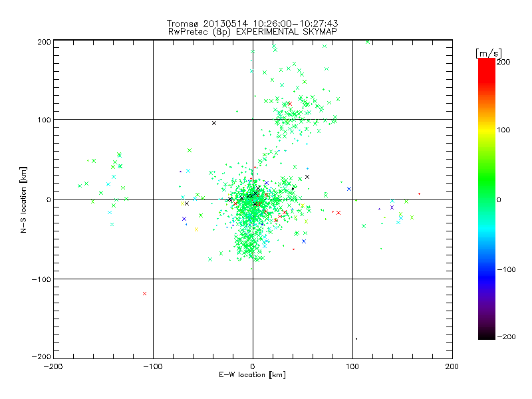
Task: Click the far-right red dot just above the zero gridline
Action: (x=420, y=194)
